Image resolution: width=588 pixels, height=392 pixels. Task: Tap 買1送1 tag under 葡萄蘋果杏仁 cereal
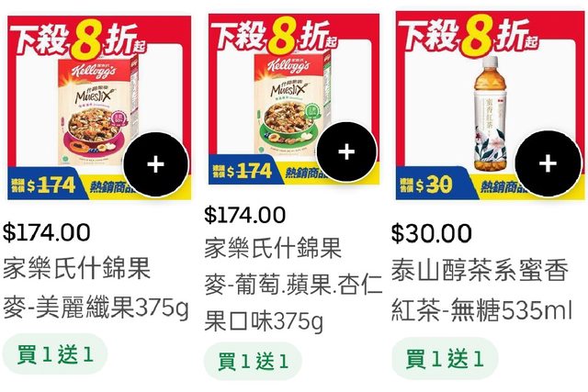253,362
